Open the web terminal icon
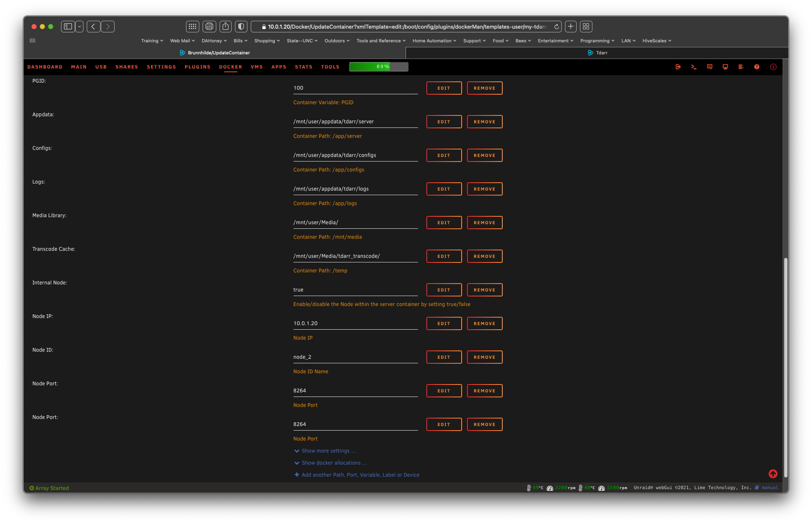Image resolution: width=812 pixels, height=524 pixels. tap(694, 67)
